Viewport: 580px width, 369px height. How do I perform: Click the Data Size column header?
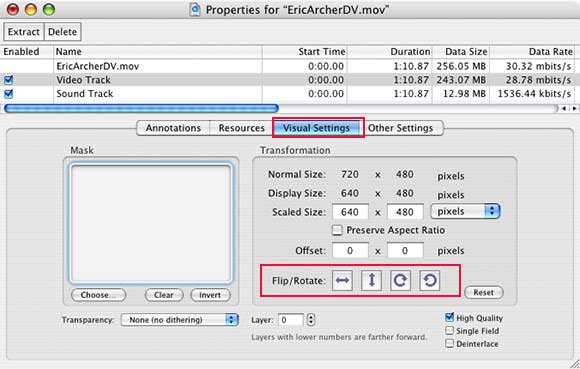coord(461,51)
